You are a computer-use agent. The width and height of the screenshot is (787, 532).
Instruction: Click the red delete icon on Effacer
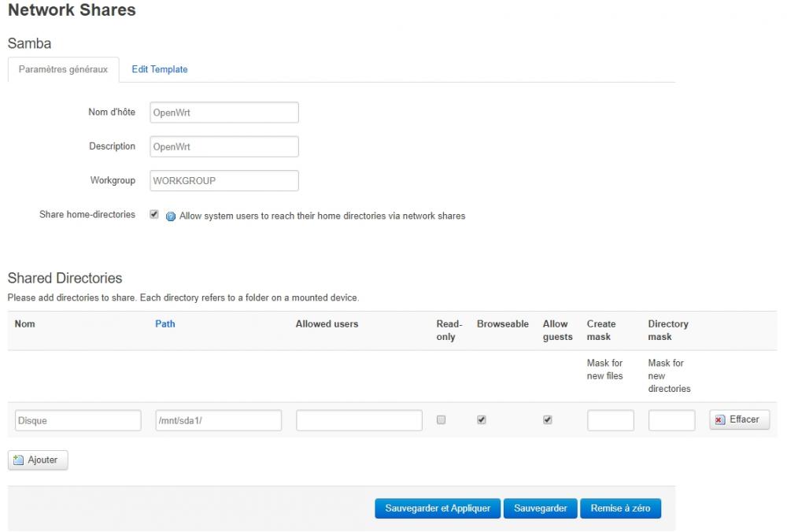coord(719,420)
